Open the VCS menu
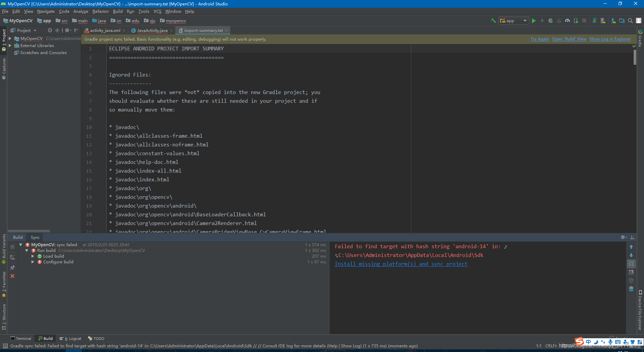644x352 pixels. pos(157,11)
